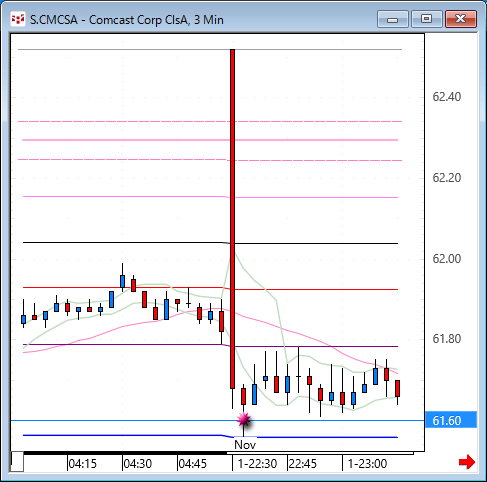Click the 22:45 time axis label
The height and width of the screenshot is (482, 487).
(x=302, y=464)
